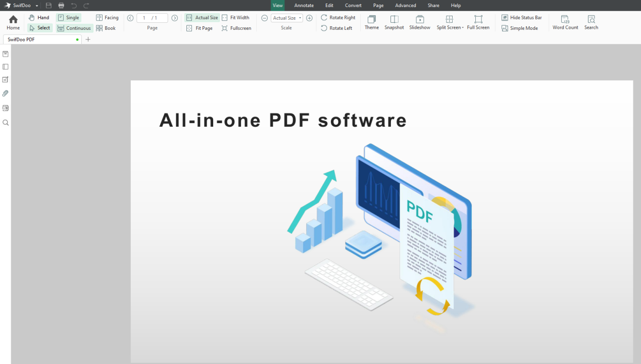
Task: Rotate the page right
Action: (338, 18)
